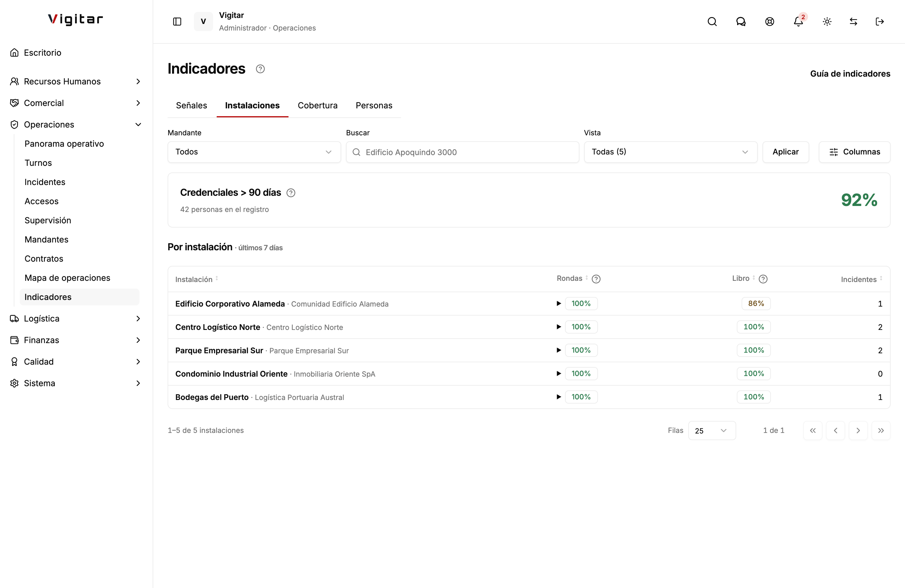This screenshot has width=905, height=588.
Task: Open the search magnifier in header
Action: click(x=712, y=22)
